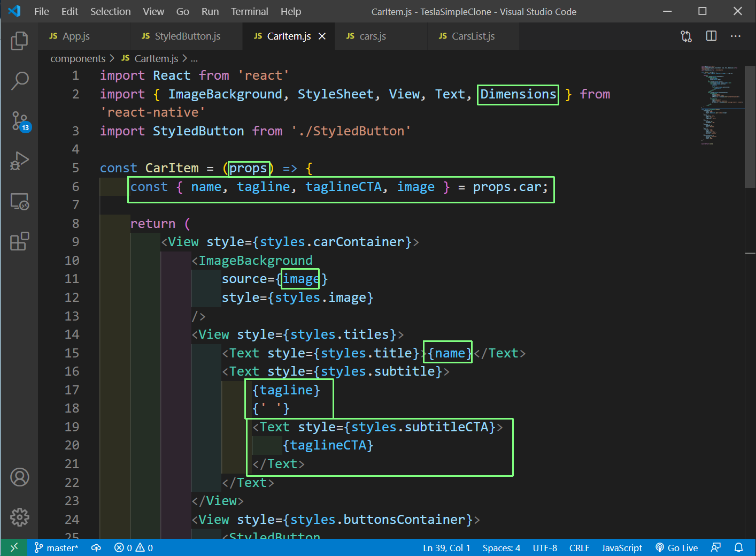756x556 pixels.
Task: Open the Manage gear icon
Action: [x=19, y=517]
